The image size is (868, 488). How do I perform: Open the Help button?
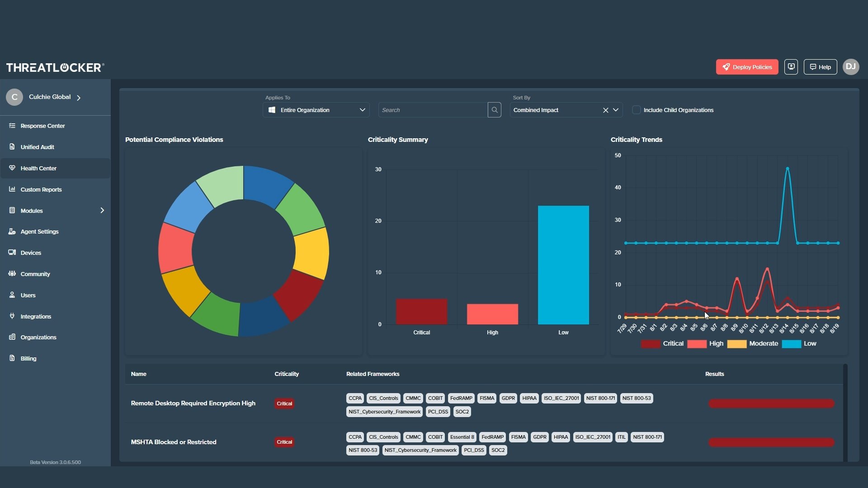(x=820, y=67)
